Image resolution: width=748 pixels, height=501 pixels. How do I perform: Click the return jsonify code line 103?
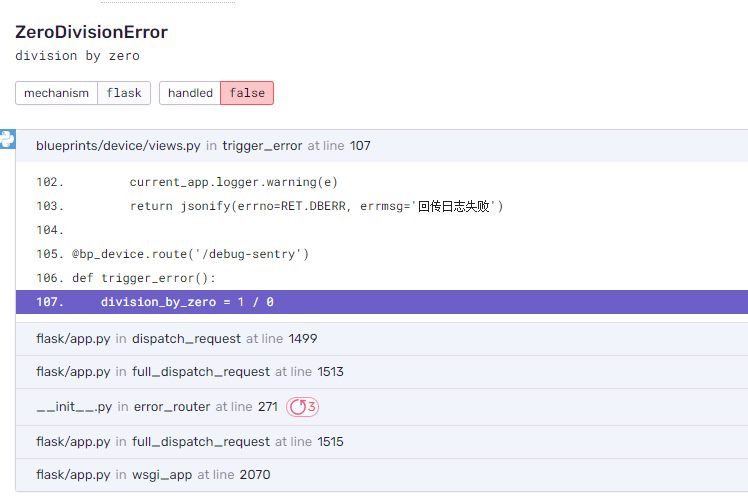click(x=316, y=206)
